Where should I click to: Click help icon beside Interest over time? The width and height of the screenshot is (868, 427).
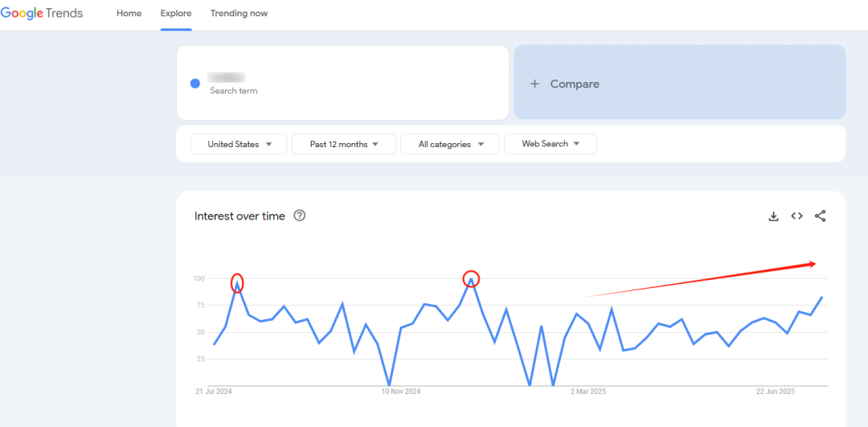tap(300, 216)
